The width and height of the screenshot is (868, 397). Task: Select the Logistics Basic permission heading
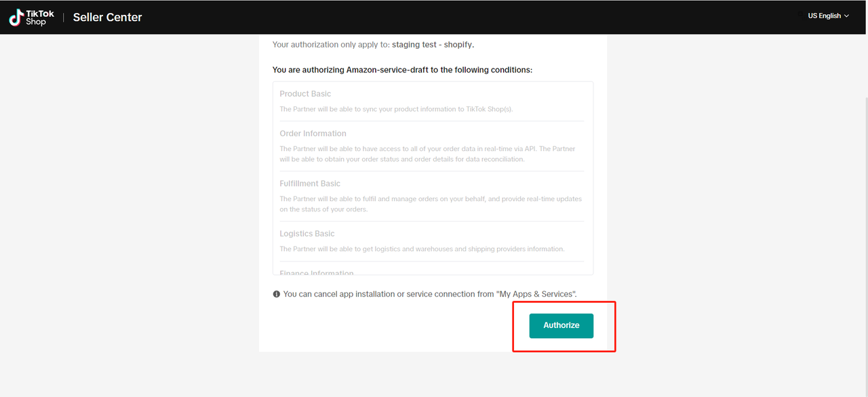point(307,234)
